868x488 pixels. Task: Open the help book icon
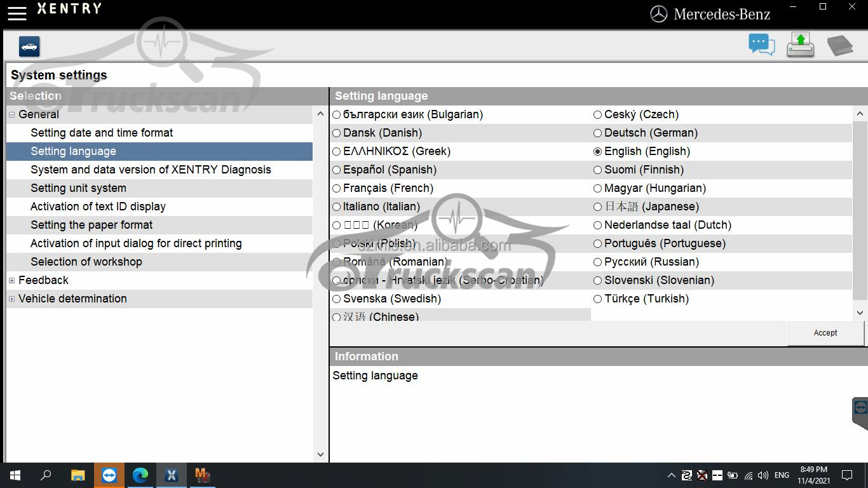point(839,46)
